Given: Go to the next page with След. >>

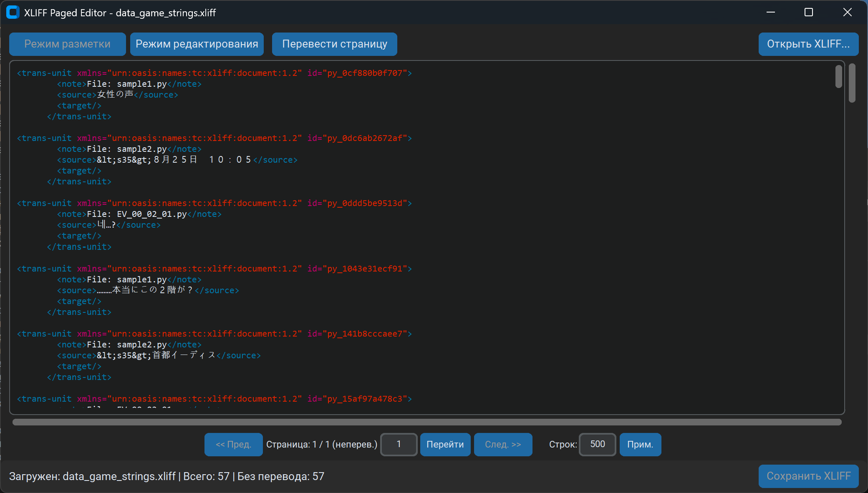Looking at the screenshot, I should click(503, 445).
